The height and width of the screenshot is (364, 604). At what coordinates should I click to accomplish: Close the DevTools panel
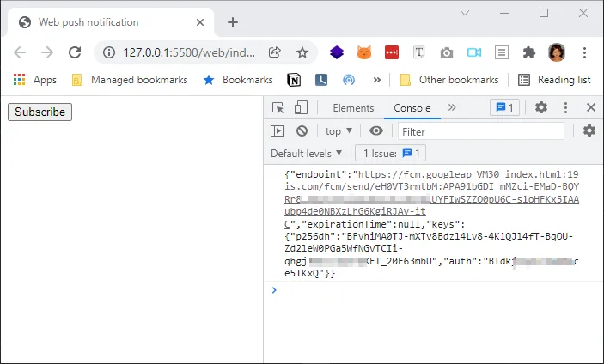coord(591,107)
